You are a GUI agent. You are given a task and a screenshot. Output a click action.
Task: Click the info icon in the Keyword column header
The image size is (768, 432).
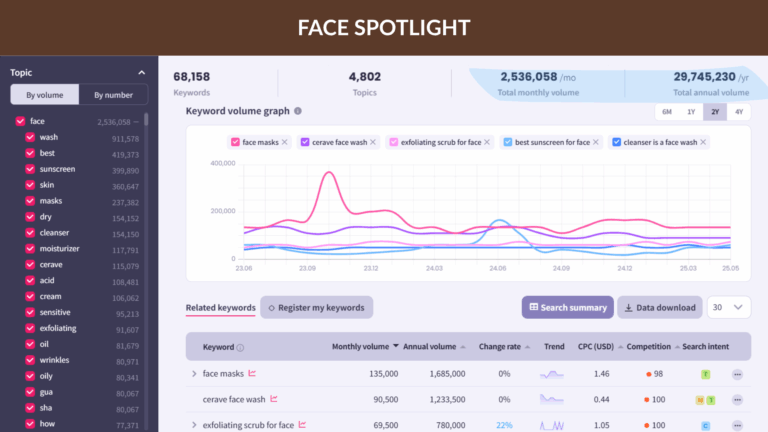tap(240, 348)
